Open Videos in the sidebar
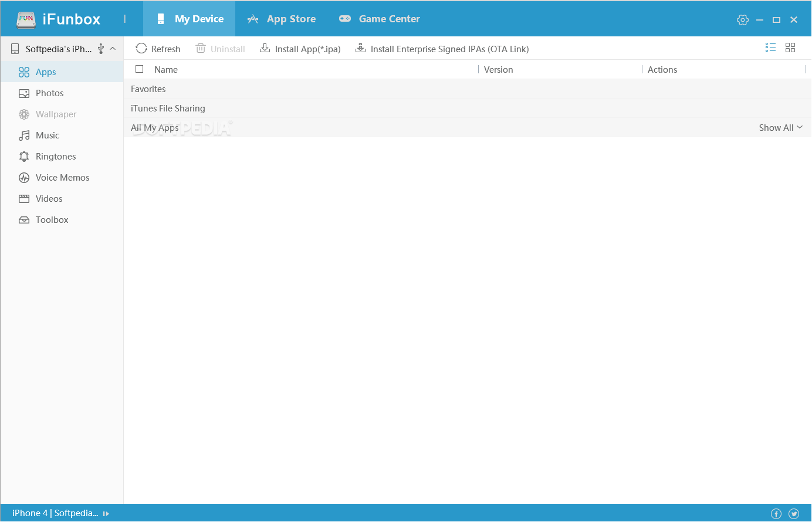The width and height of the screenshot is (812, 522). (x=62, y=199)
